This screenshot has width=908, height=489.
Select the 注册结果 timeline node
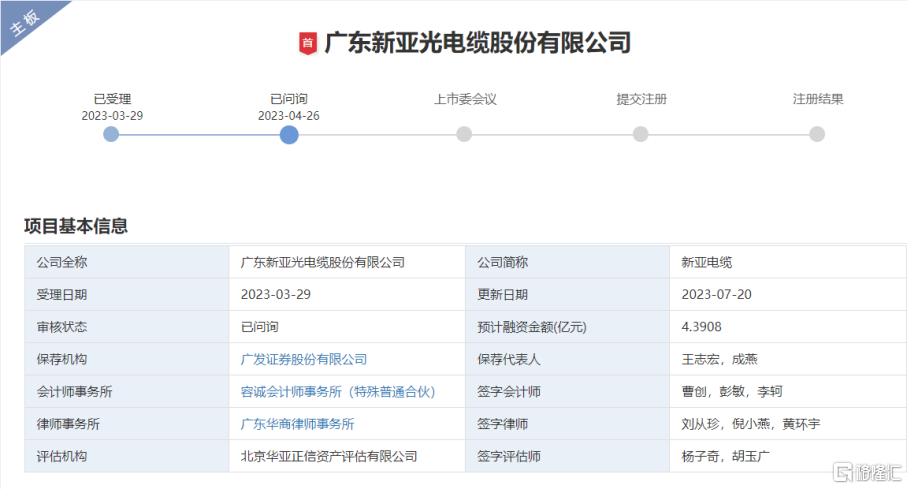tap(817, 134)
